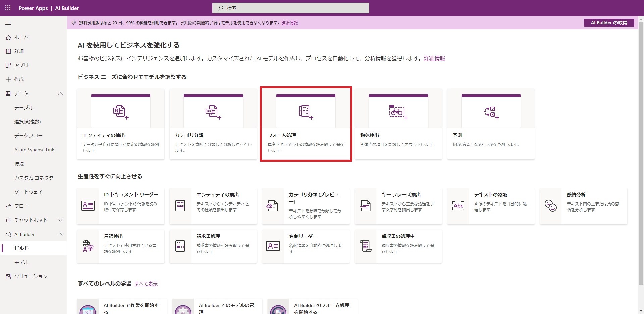Click the フォーム処理 card icon
644x314 pixels.
pyautogui.click(x=306, y=112)
